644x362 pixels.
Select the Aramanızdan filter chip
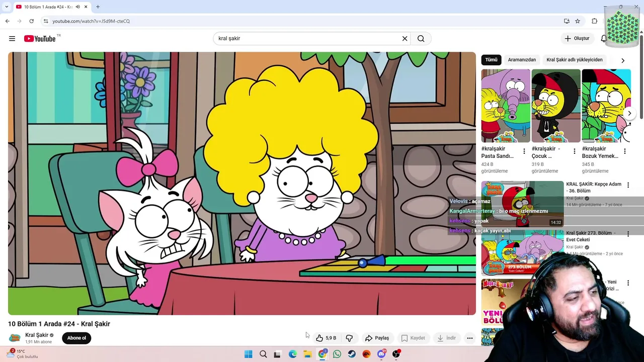pyautogui.click(x=522, y=60)
